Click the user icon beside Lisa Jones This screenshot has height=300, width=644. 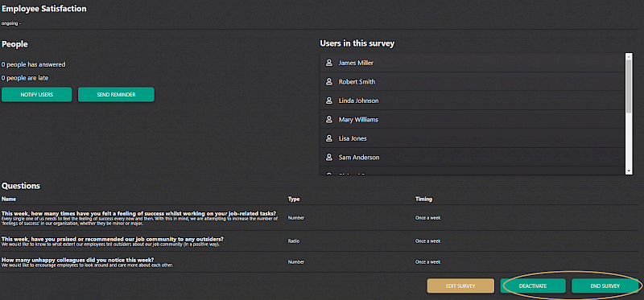(328, 138)
